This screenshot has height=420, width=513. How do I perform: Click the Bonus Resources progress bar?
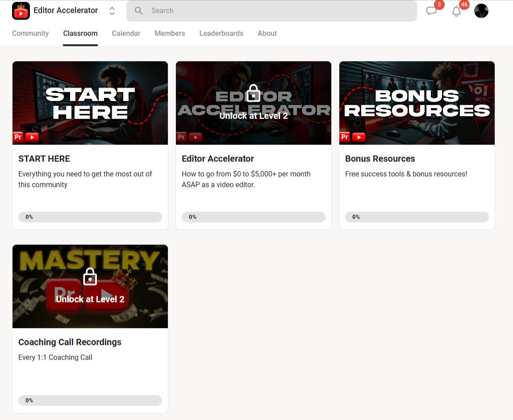[417, 217]
